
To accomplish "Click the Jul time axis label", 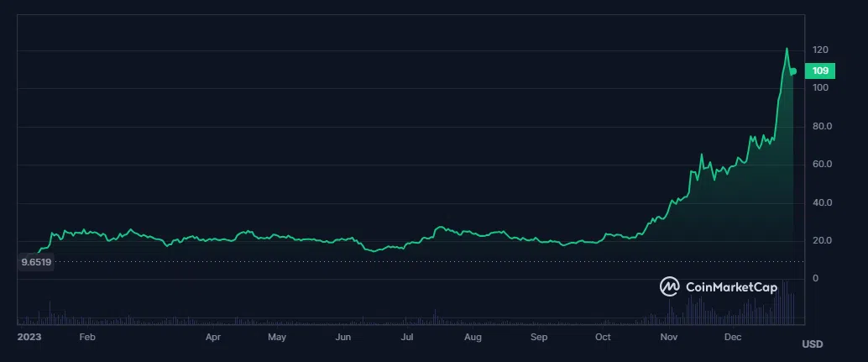I will [407, 337].
